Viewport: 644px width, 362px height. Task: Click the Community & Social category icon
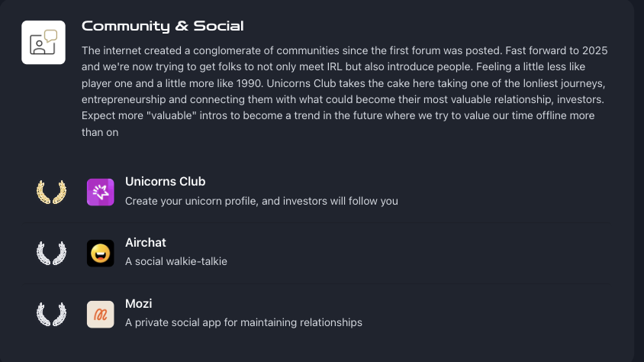tap(43, 42)
